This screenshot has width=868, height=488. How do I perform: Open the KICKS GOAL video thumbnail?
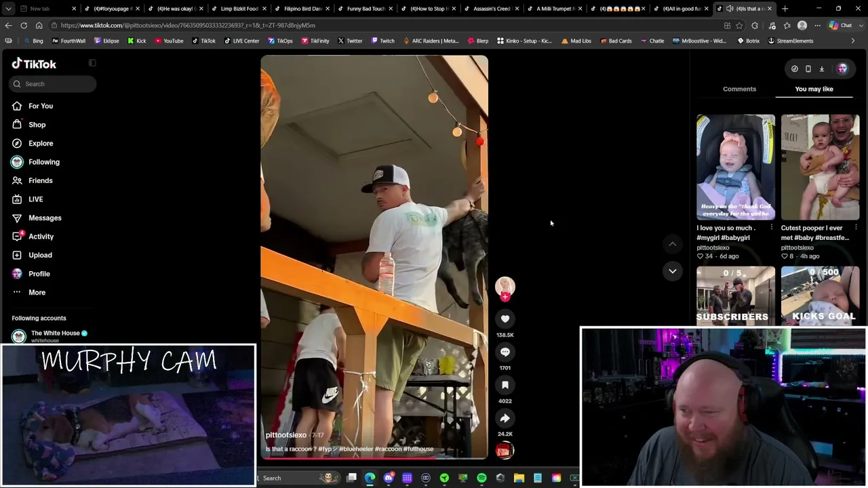[820, 296]
